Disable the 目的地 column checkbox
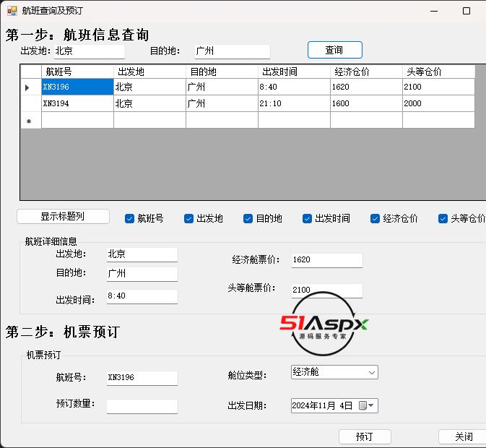Viewport: 486px width, 448px height. (248, 218)
